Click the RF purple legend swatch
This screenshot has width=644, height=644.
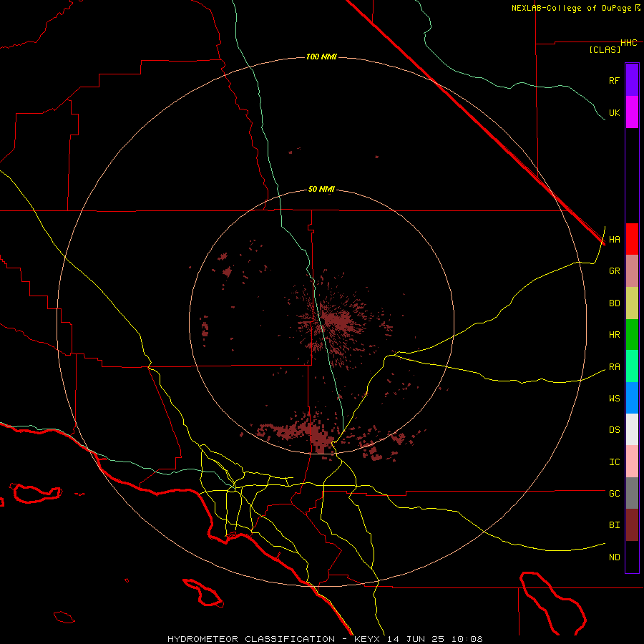pyautogui.click(x=632, y=80)
